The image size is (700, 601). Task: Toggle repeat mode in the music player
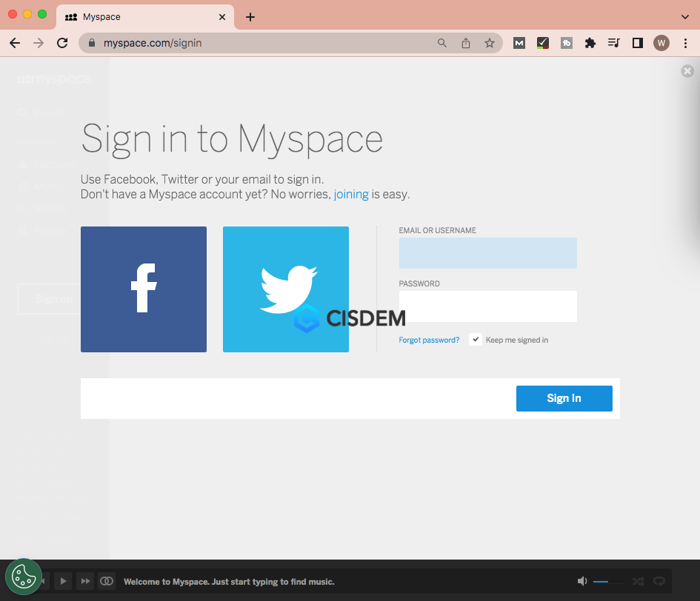click(x=659, y=581)
